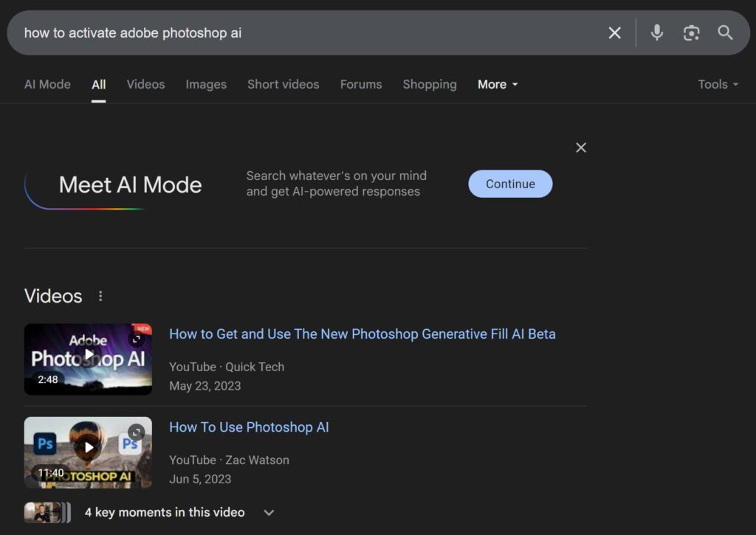Dismiss the Meet AI Mode banner
This screenshot has width=756, height=535.
[581, 148]
